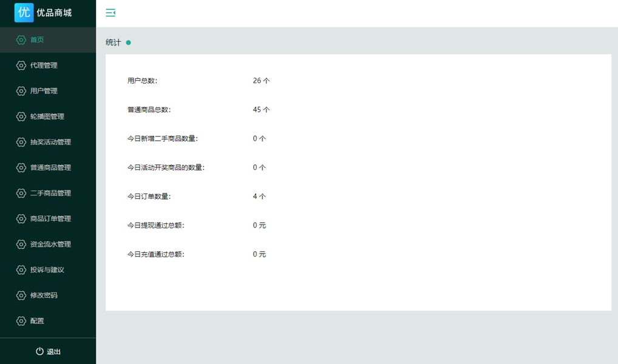Click the gear icon beside 首页
Screen dimensions: 618x364
coord(21,40)
